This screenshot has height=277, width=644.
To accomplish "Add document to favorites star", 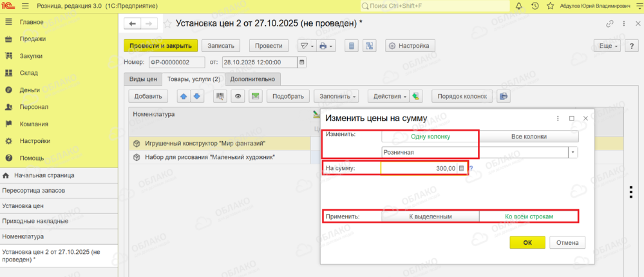I will (x=168, y=24).
